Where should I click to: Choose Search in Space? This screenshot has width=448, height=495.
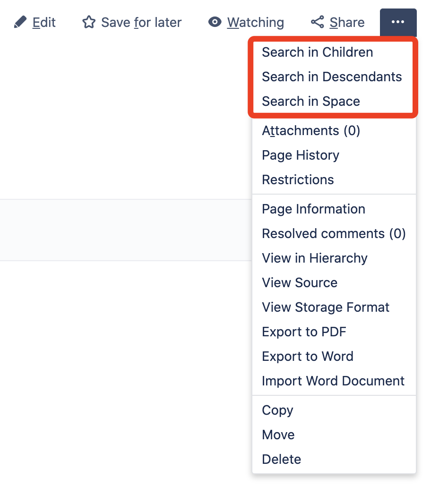click(x=311, y=102)
